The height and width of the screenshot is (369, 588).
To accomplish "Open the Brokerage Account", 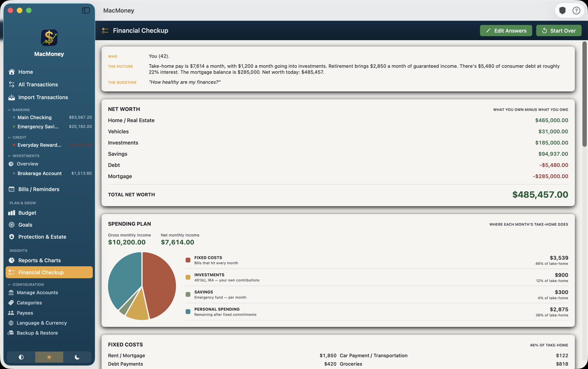I will 52,174.
